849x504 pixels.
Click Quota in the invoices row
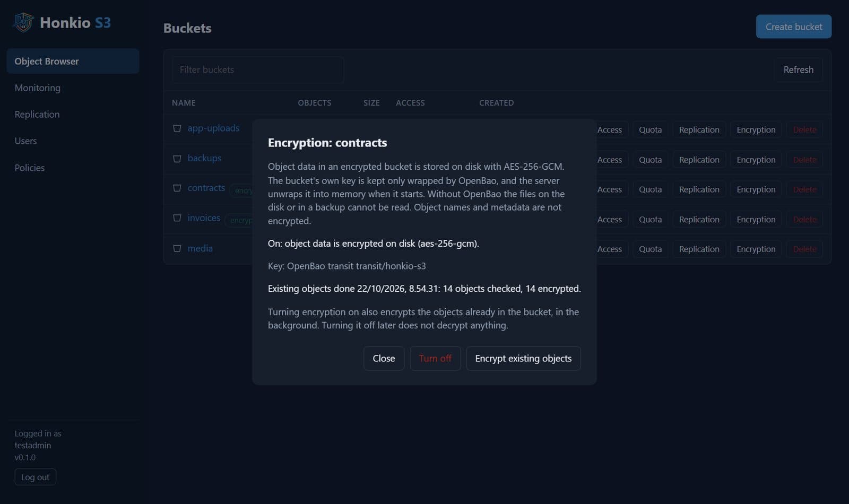tap(650, 219)
